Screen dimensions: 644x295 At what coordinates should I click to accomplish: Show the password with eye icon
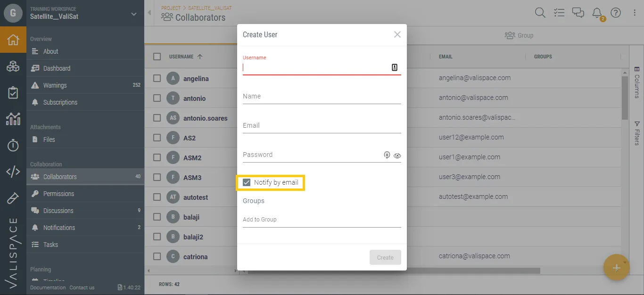[x=397, y=156]
